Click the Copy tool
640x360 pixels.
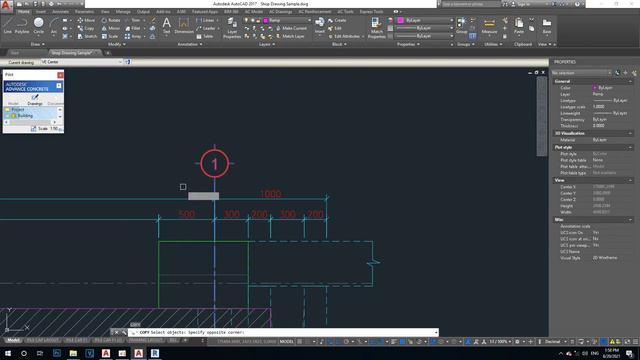86,28
